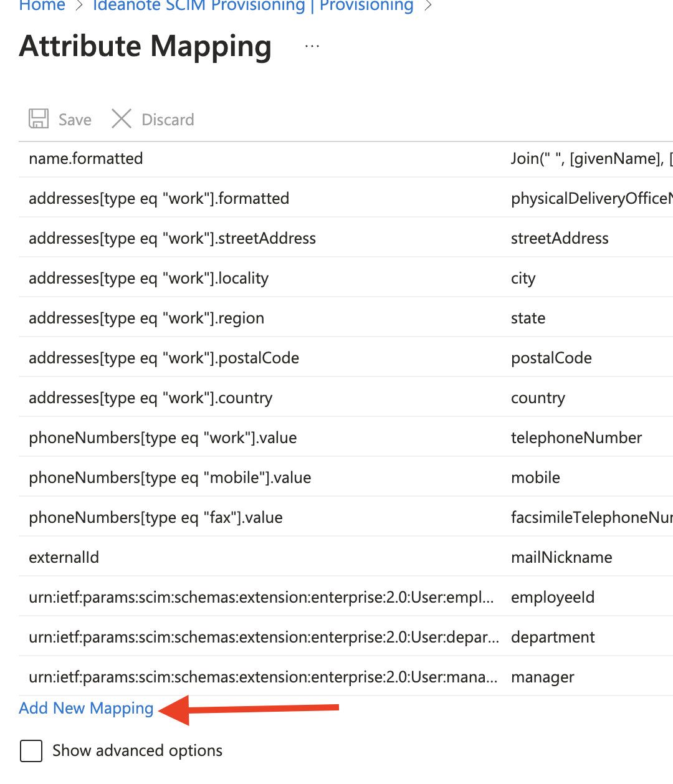
Task: Click the Discard X icon
Action: point(122,119)
